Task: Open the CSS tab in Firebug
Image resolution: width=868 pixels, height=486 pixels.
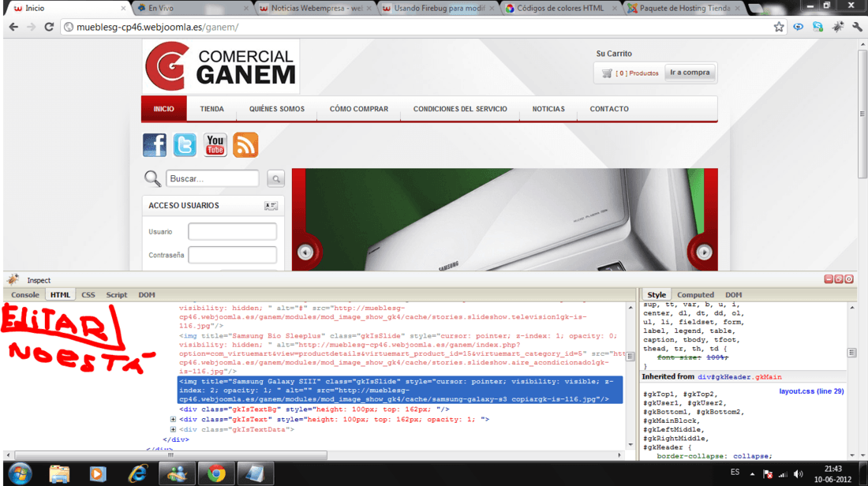Action: pos(88,295)
